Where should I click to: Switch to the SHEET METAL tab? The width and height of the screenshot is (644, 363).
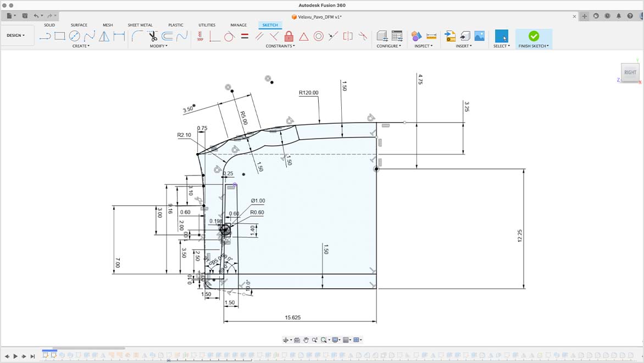pos(140,25)
